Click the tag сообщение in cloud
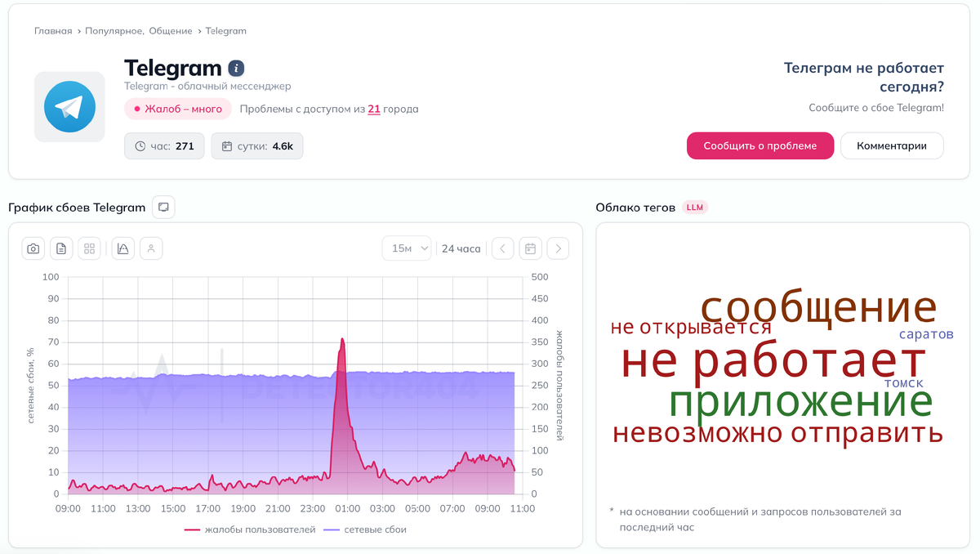The image size is (980, 554). tap(818, 307)
